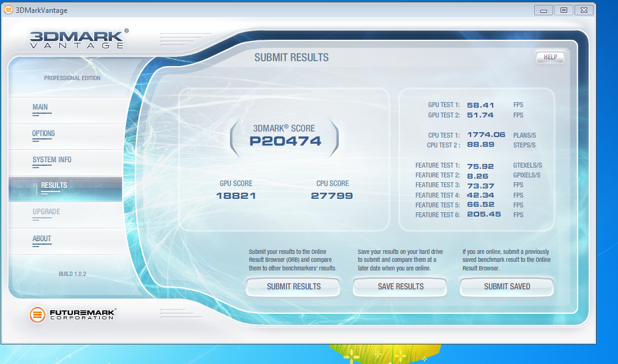Click Feature Test 3 value 73.37
This screenshot has width=618, height=364.
click(x=480, y=186)
